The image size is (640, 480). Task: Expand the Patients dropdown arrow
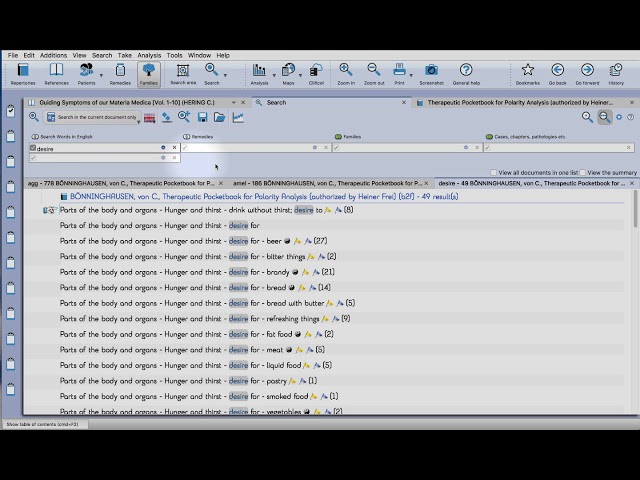(101, 76)
